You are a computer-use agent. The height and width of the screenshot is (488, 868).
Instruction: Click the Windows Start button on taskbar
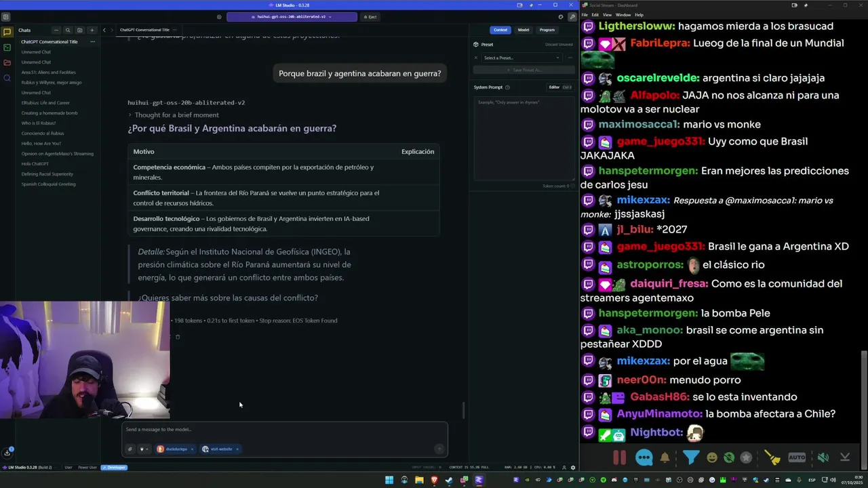tap(389, 480)
